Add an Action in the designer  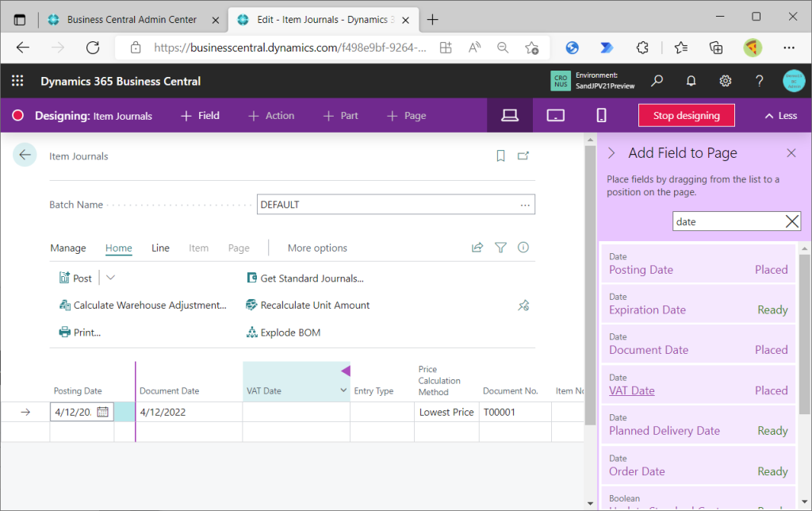[x=271, y=116]
